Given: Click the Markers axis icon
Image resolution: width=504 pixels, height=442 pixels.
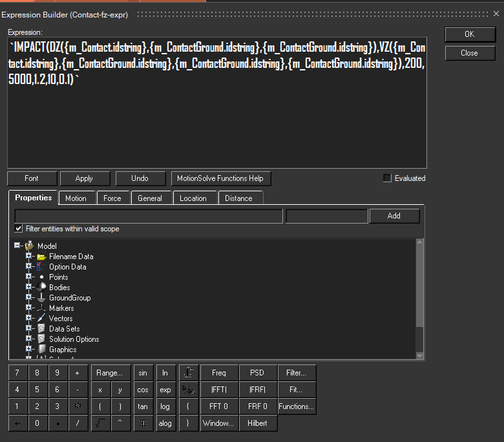Looking at the screenshot, I should tap(41, 308).
